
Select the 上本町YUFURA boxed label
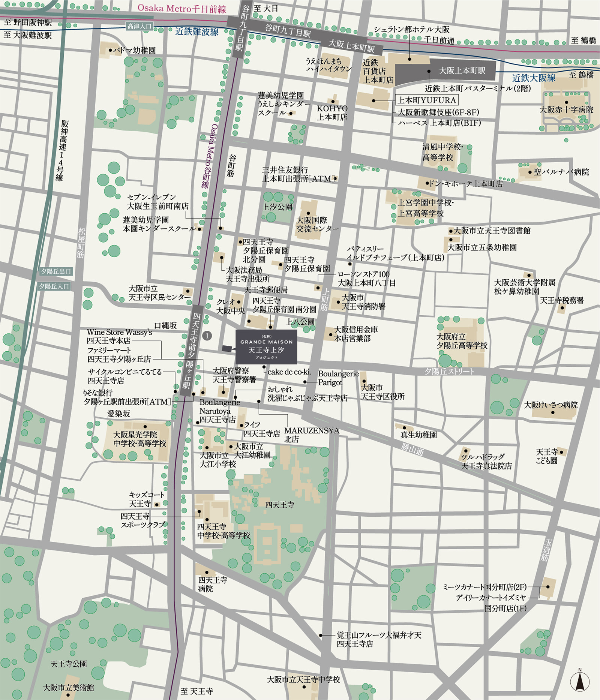(x=427, y=100)
